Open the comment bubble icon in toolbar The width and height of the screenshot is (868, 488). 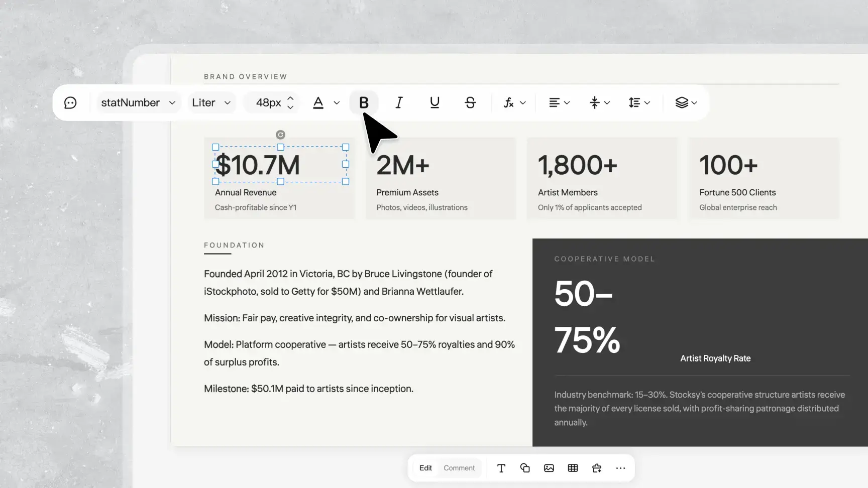click(x=70, y=102)
